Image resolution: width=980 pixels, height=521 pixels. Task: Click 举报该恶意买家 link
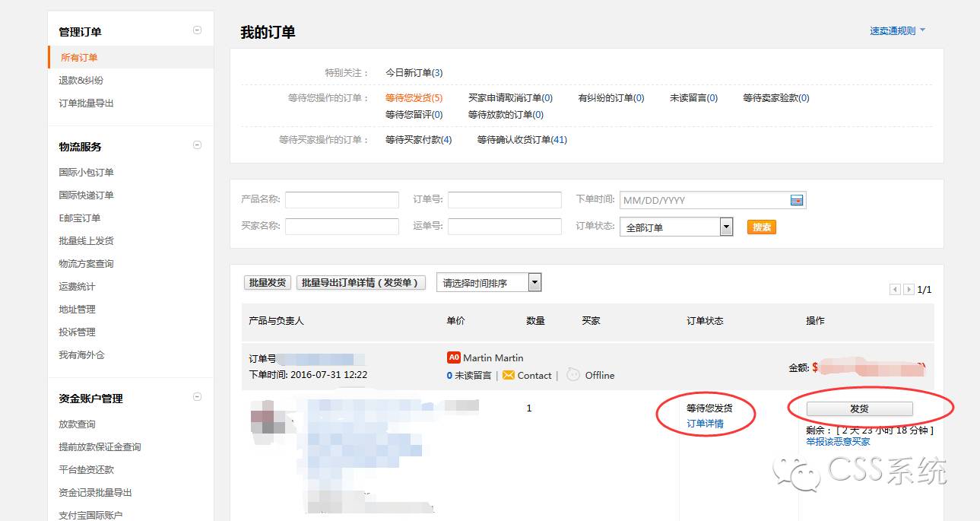pyautogui.click(x=839, y=441)
